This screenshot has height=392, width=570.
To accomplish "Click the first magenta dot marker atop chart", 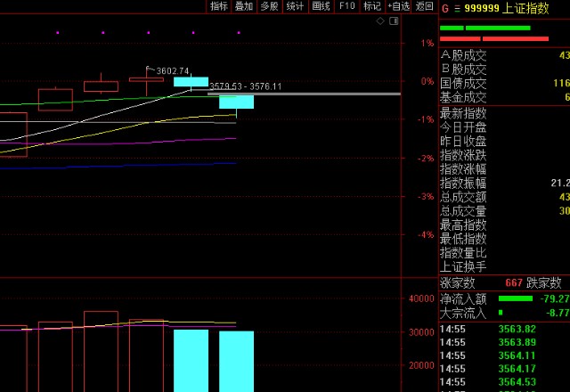I will click(58, 33).
